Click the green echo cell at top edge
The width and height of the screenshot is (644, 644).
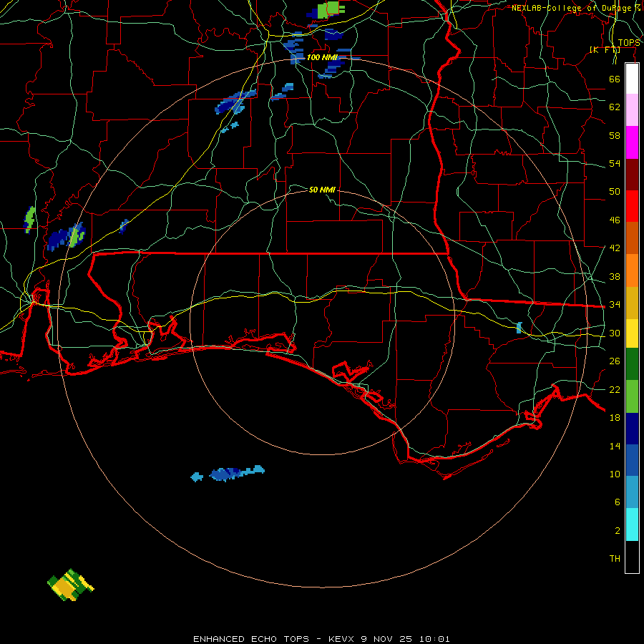click(x=331, y=9)
